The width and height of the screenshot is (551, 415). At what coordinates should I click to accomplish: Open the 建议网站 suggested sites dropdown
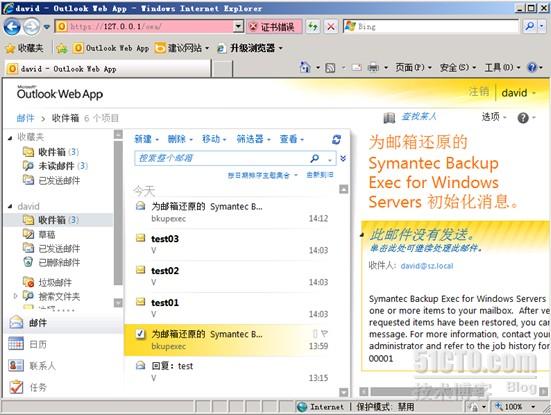182,48
